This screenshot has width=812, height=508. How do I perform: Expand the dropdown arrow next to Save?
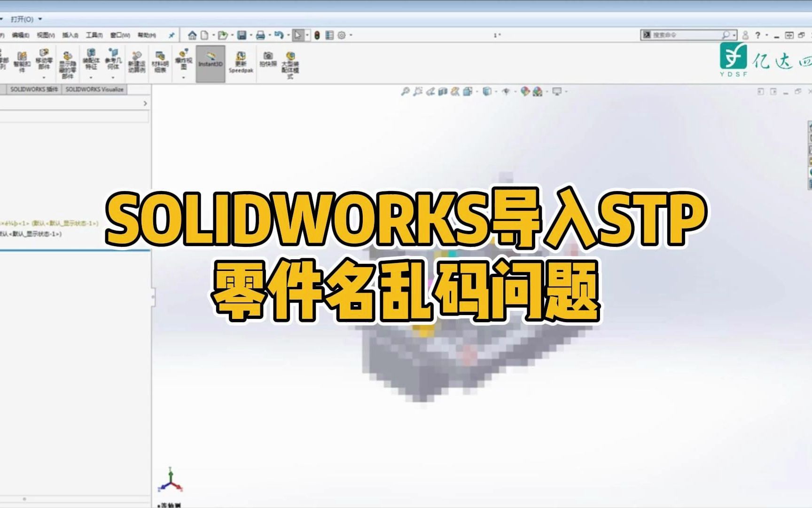(251, 35)
